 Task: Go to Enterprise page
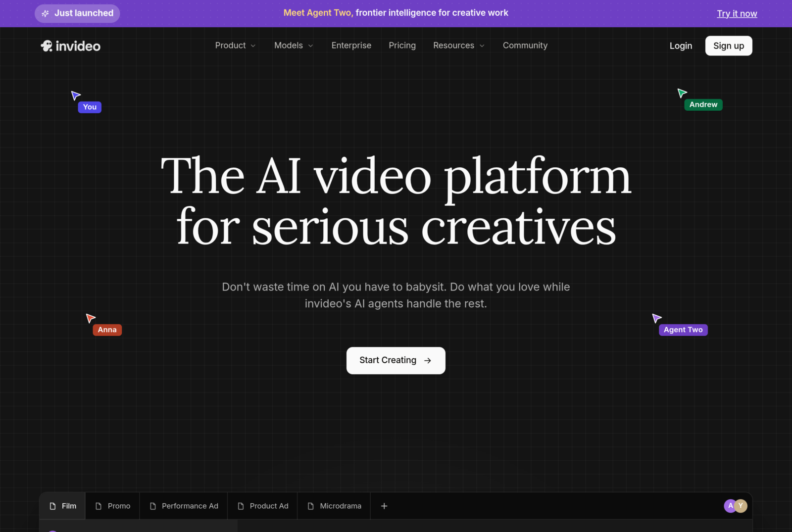point(351,46)
